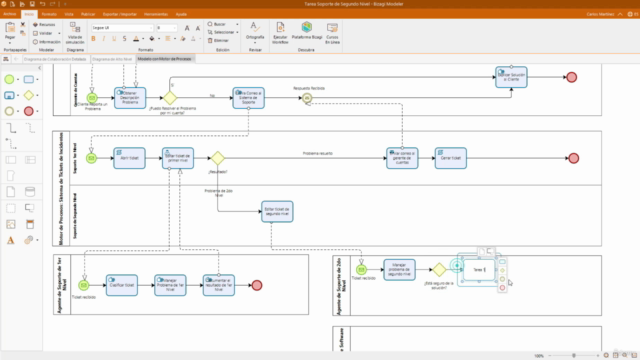Select the Start Event shape in palette
The image size is (640, 360).
tap(9, 79)
